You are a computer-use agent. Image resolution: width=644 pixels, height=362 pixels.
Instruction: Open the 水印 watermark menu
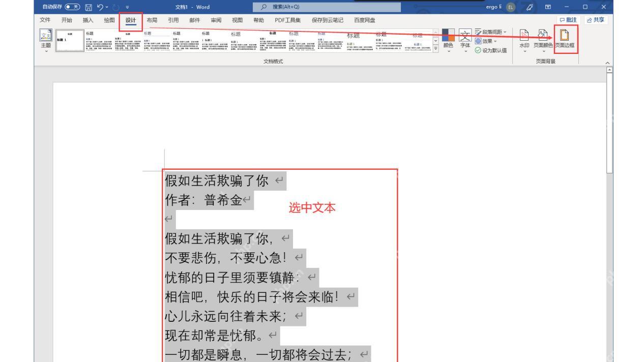tap(524, 40)
